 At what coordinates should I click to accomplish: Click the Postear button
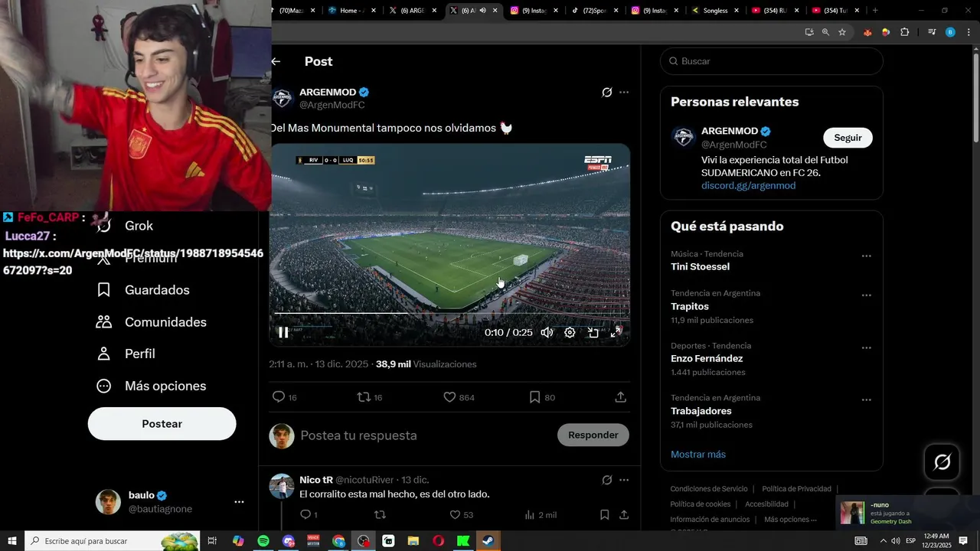tap(162, 424)
